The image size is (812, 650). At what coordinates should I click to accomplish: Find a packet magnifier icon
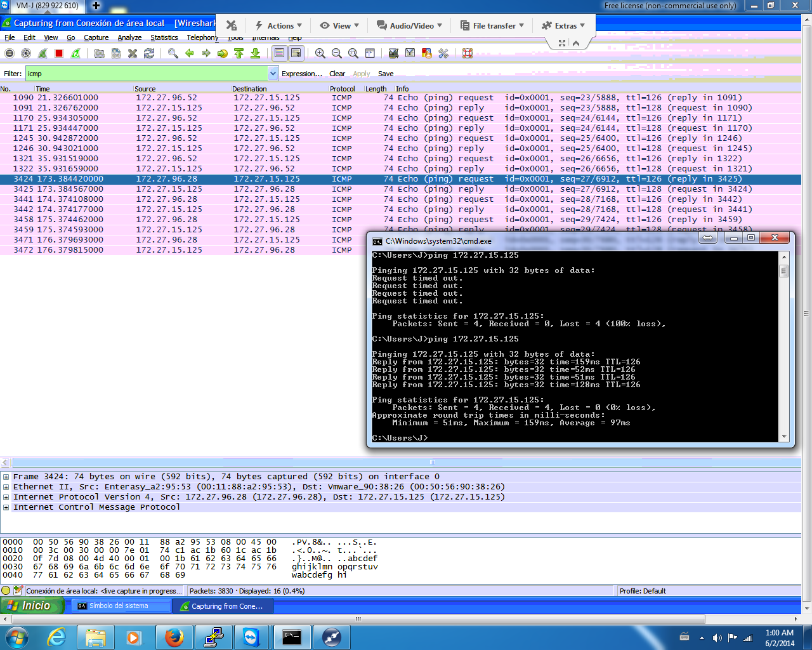(173, 53)
